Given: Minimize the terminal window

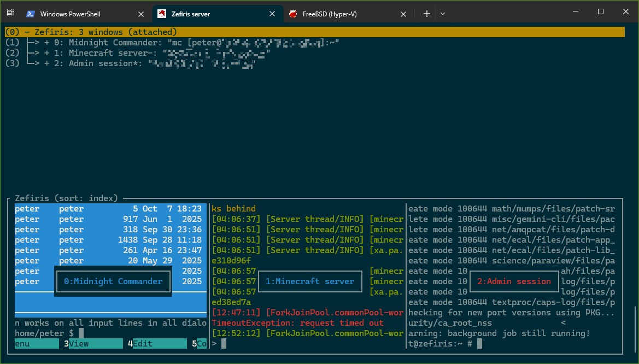Looking at the screenshot, I should (576, 11).
